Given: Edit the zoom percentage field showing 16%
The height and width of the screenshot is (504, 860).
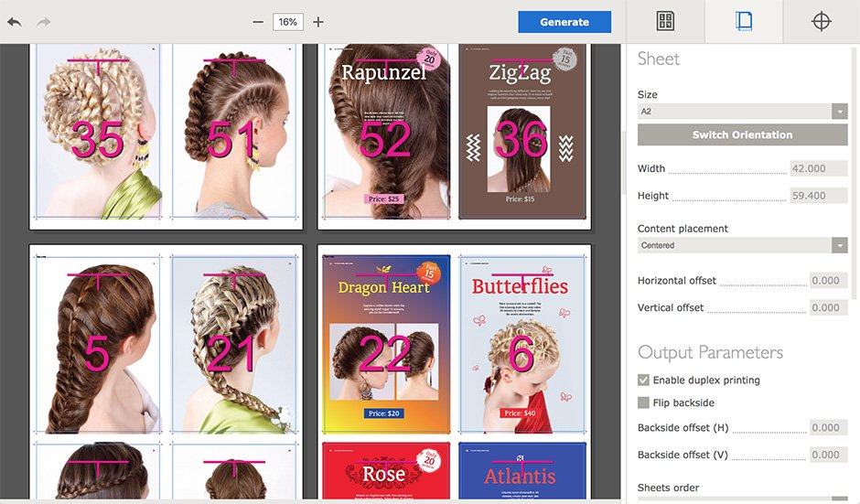Looking at the screenshot, I should point(288,22).
